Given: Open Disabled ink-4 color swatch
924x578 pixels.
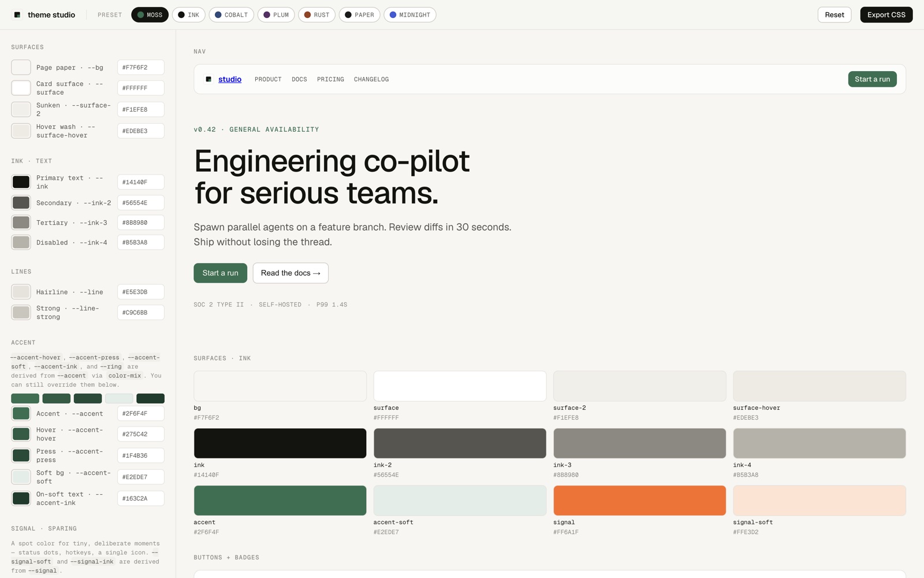Looking at the screenshot, I should (x=21, y=242).
